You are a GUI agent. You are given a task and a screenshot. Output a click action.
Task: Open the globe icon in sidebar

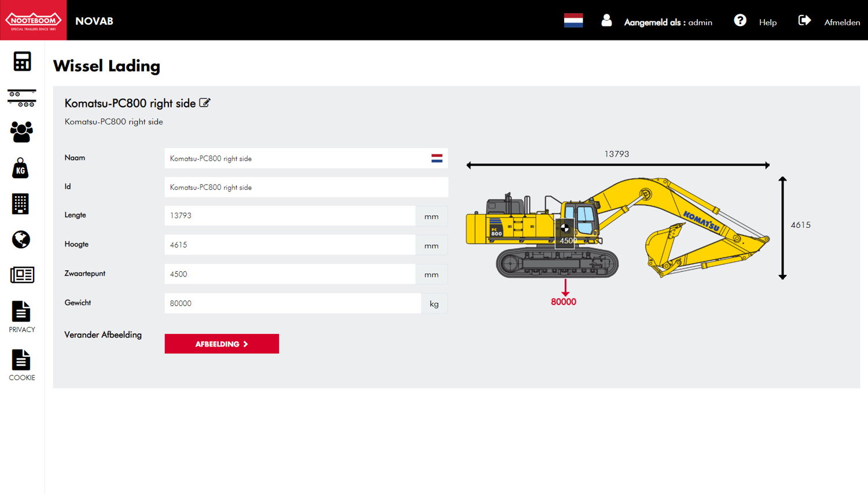point(21,239)
